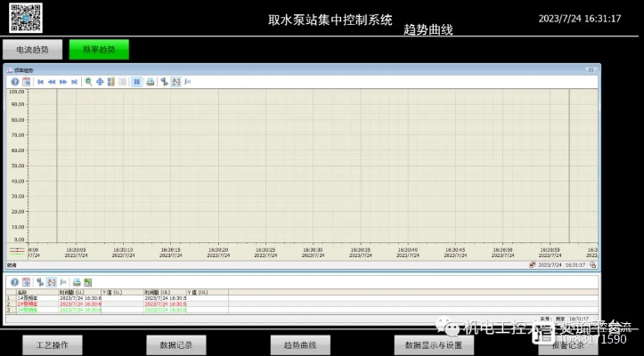The image size is (644, 356).
Task: Click the help icon in trend toolbar
Action: tap(15, 81)
